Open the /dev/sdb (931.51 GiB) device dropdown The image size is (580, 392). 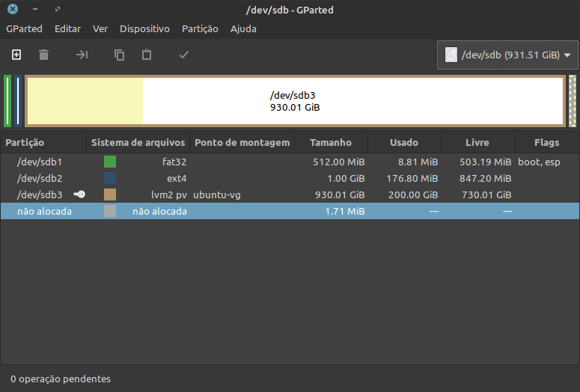[507, 55]
